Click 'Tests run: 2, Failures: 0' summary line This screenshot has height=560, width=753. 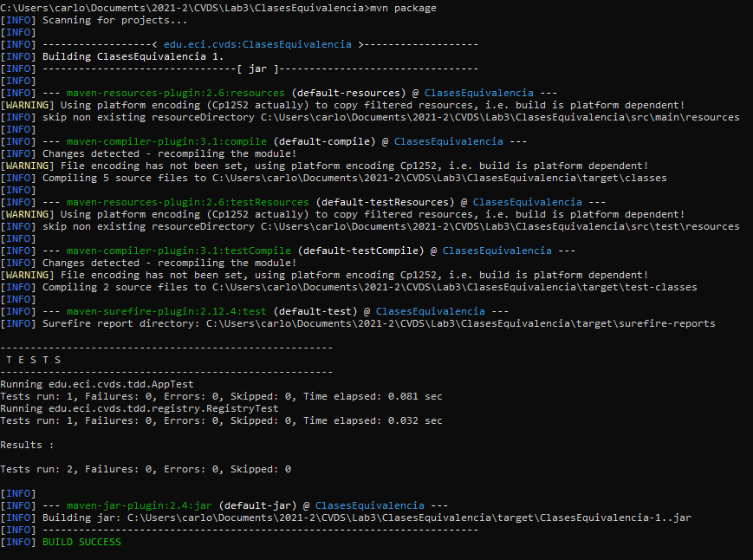(x=146, y=469)
